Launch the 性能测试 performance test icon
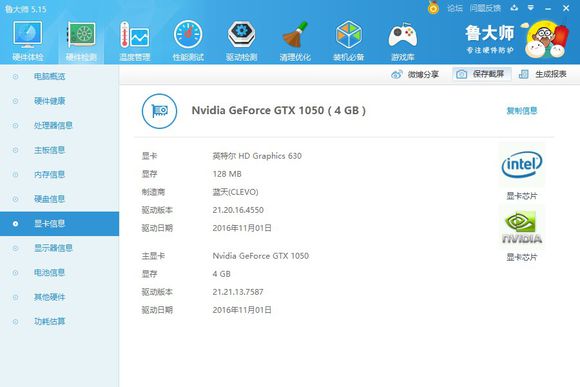The height and width of the screenshot is (387, 580). (x=188, y=41)
